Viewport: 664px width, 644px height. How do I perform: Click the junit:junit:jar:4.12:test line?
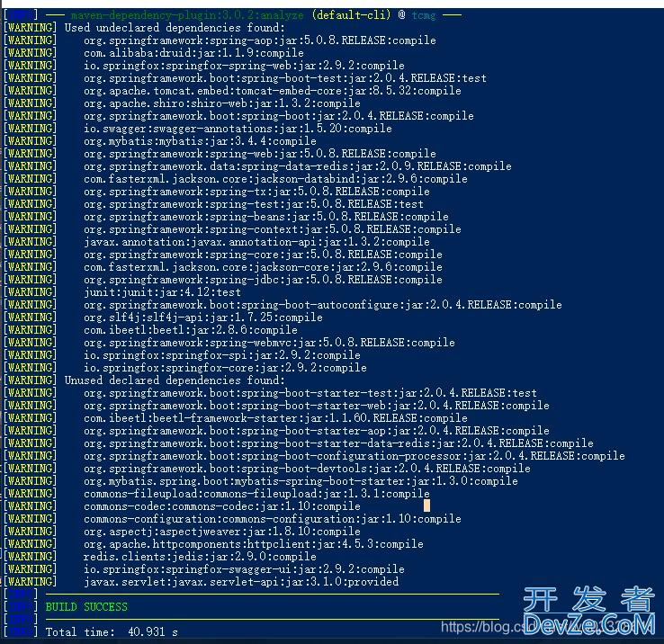click(x=162, y=292)
